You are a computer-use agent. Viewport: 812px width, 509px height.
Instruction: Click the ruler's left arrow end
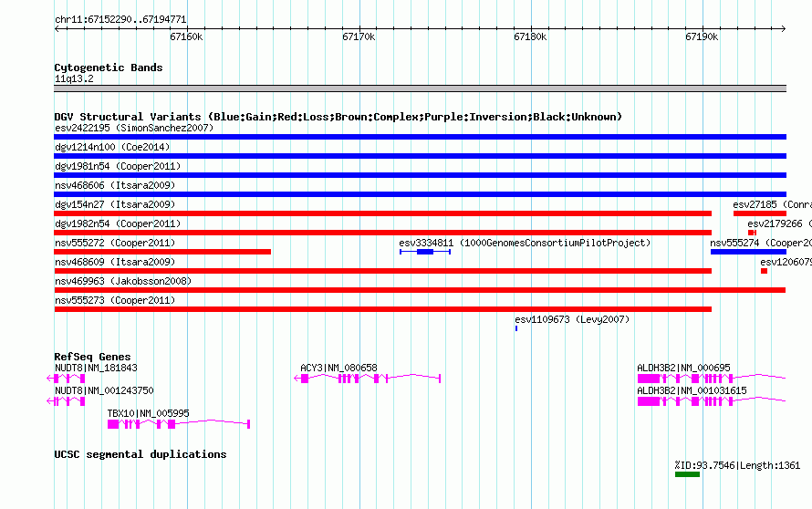(x=57, y=29)
